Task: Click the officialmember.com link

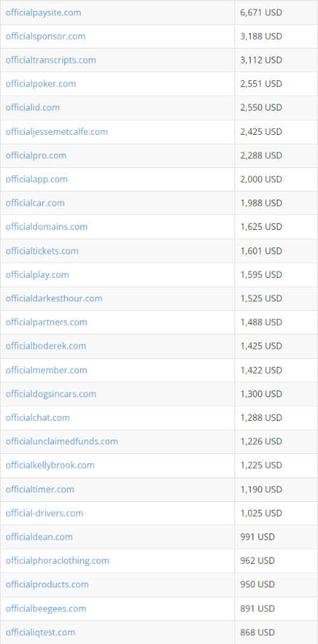Action: click(46, 370)
